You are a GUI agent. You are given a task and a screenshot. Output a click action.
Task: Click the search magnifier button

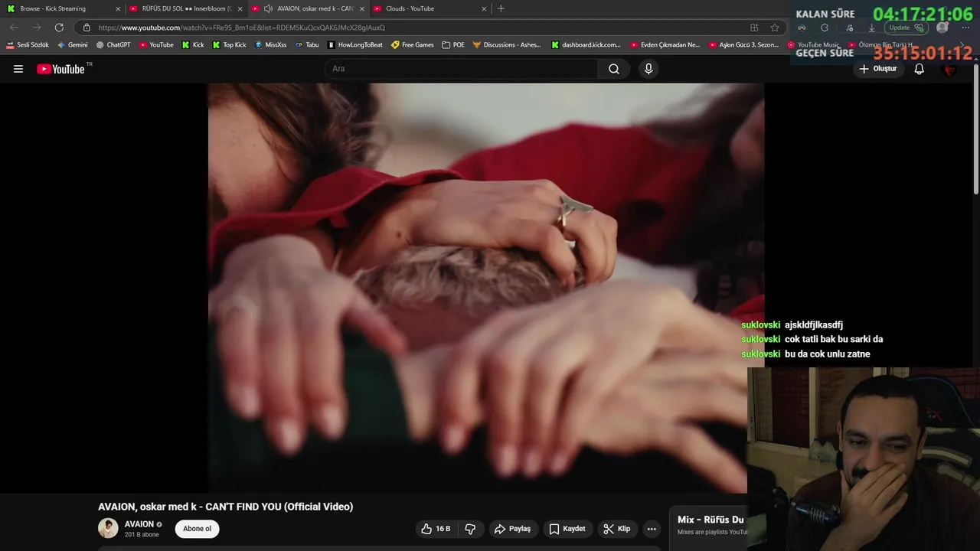pos(614,69)
